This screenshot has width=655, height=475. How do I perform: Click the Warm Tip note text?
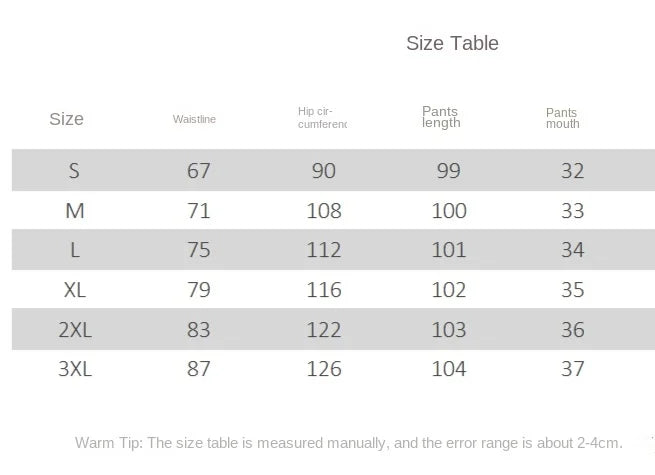tap(349, 442)
